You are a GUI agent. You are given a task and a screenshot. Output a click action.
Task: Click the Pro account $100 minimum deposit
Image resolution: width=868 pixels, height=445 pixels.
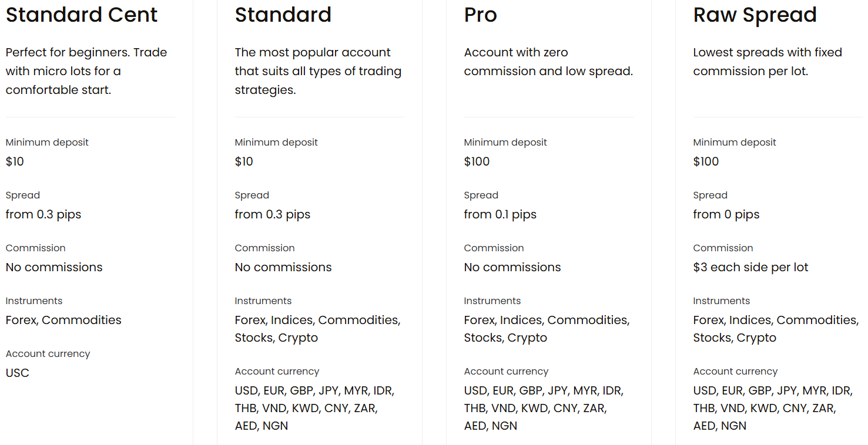pos(477,161)
